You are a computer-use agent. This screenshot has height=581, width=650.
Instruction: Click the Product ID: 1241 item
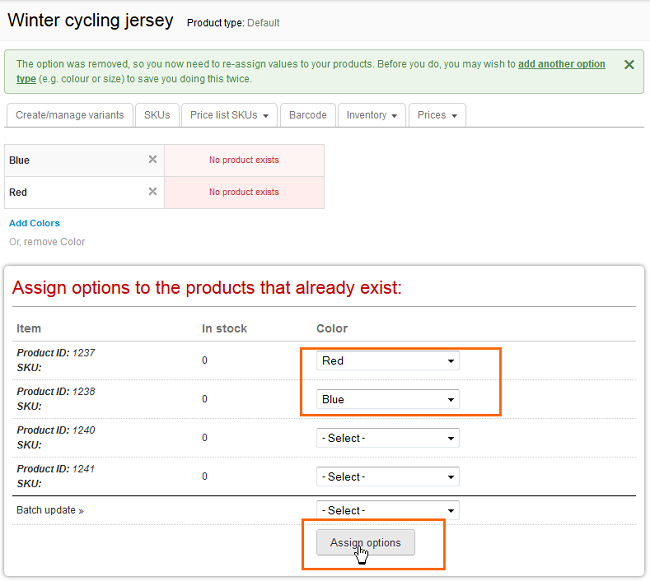pyautogui.click(x=56, y=469)
